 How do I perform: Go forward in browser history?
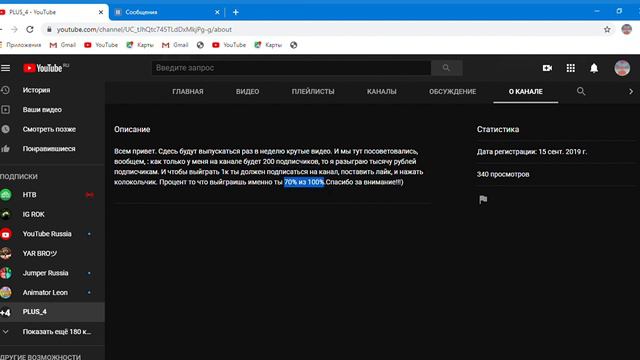coord(14,29)
